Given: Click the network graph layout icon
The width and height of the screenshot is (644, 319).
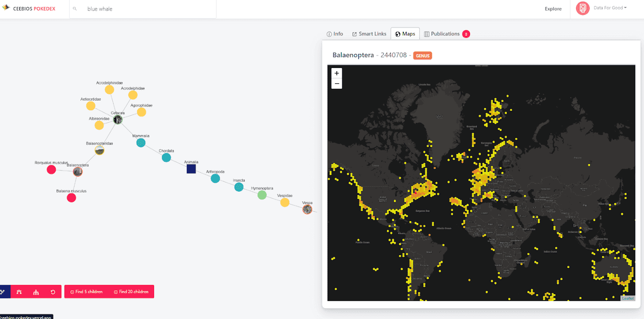Looking at the screenshot, I should [3, 291].
